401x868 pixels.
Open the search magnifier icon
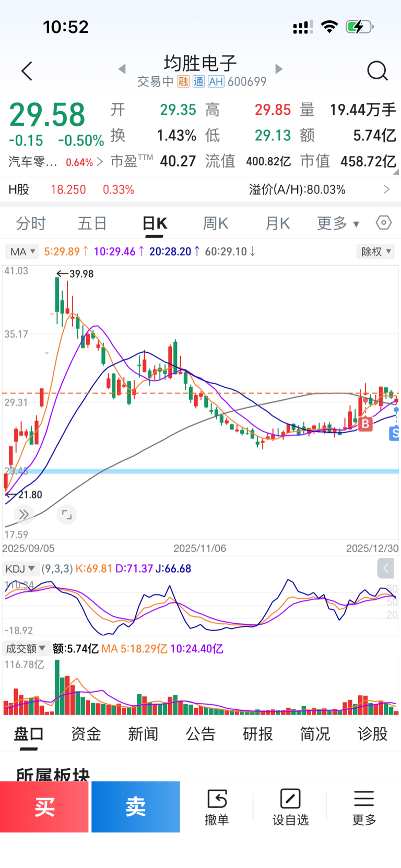[x=377, y=71]
